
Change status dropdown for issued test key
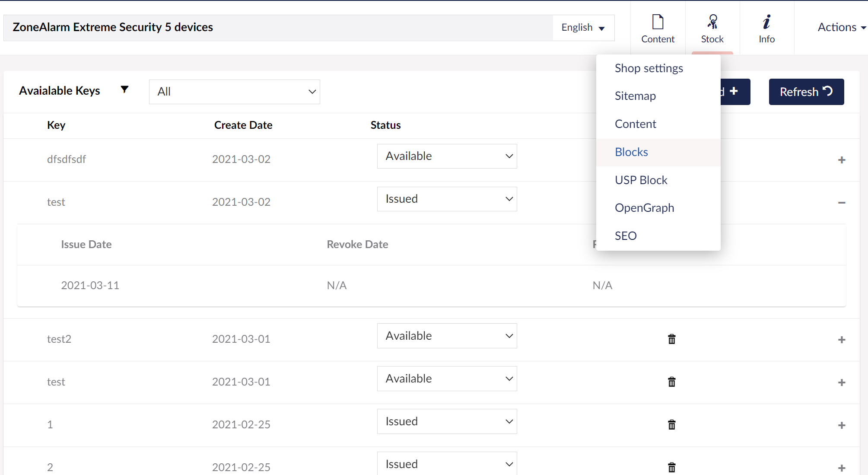point(447,199)
